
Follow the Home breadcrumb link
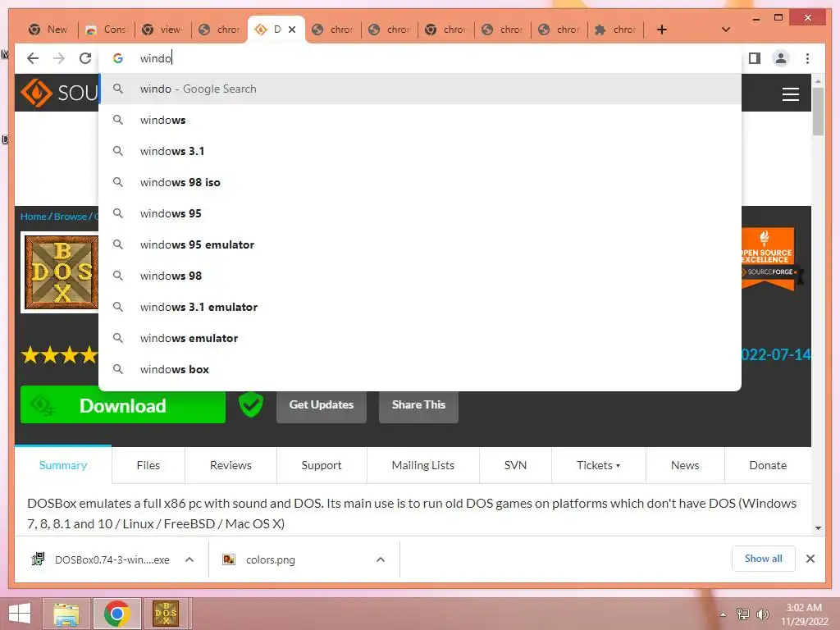[33, 217]
